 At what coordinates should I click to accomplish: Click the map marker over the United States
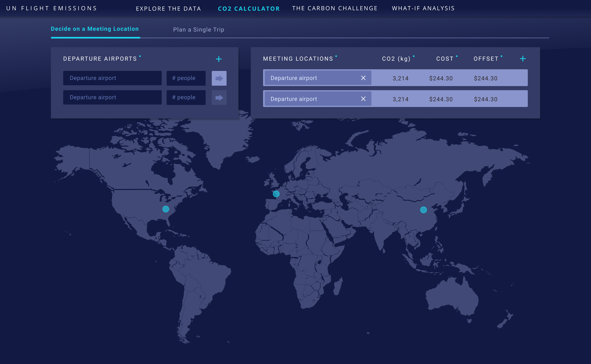(166, 209)
